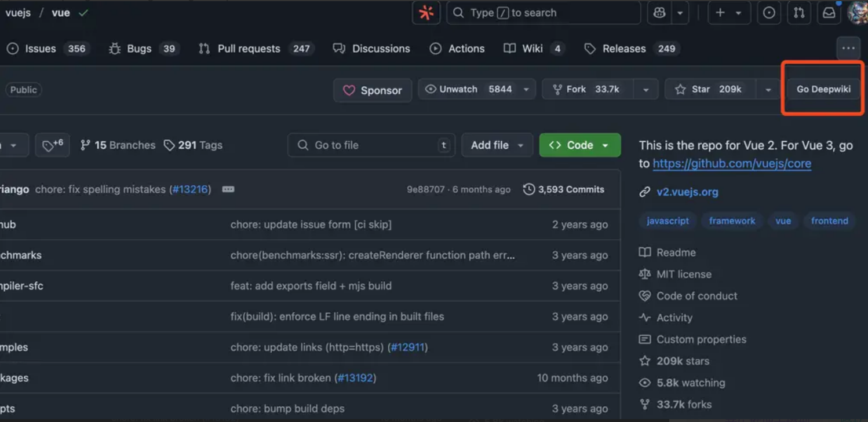The height and width of the screenshot is (422, 868).
Task: Click the javascript topic pill
Action: [667, 221]
